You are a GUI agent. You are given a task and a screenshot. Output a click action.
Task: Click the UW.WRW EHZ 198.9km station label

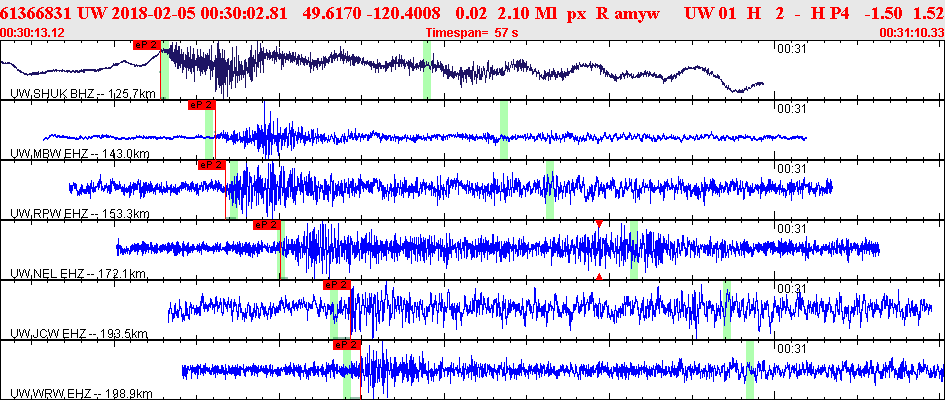(x=81, y=394)
